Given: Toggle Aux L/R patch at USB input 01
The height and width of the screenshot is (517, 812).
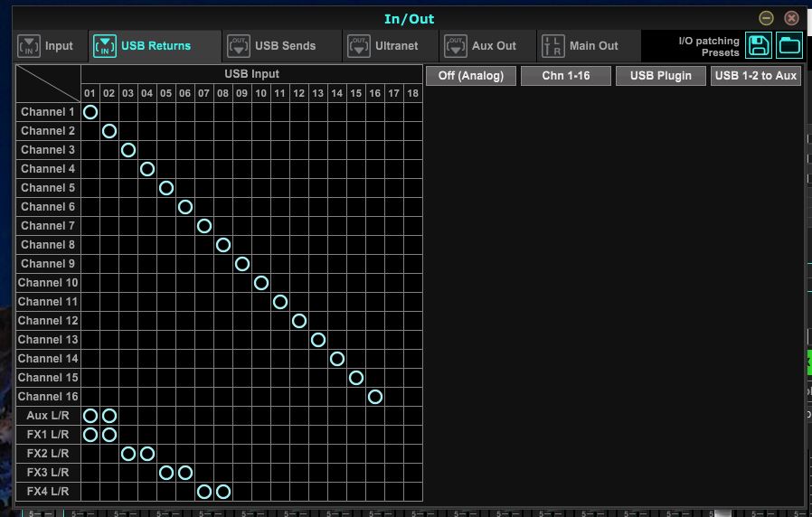Looking at the screenshot, I should click(90, 416).
